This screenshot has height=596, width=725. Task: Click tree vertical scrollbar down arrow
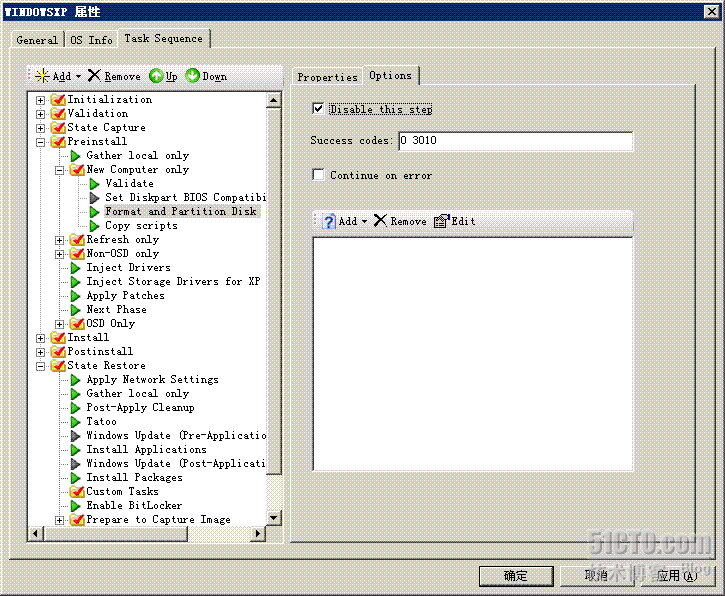pyautogui.click(x=273, y=518)
